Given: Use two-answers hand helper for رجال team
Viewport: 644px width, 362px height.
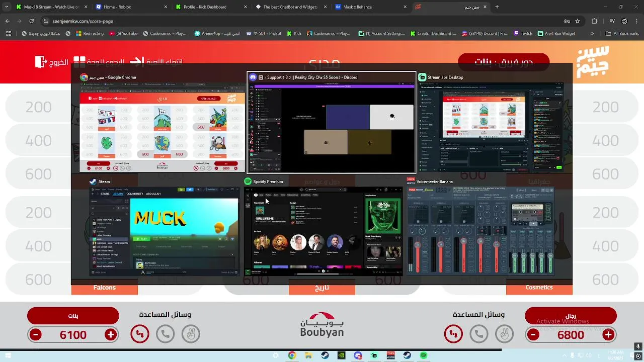Looking at the screenshot, I should (x=504, y=334).
